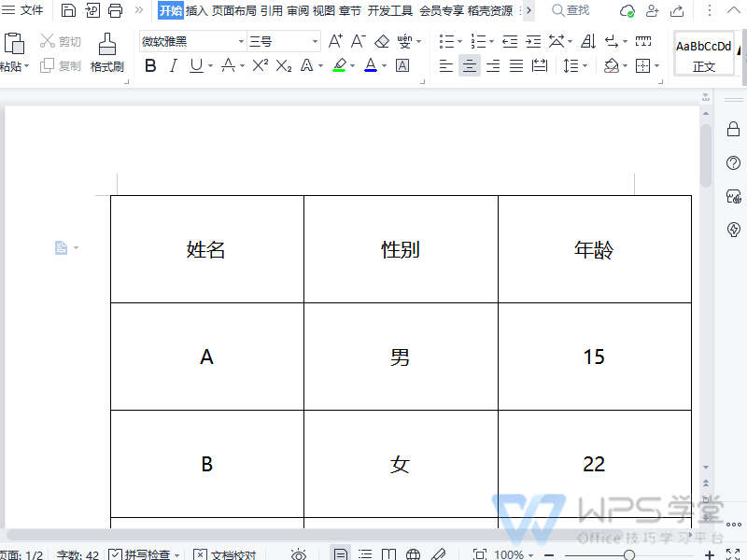
Task: Toggle eye protection mode in the status bar
Action: click(x=299, y=554)
